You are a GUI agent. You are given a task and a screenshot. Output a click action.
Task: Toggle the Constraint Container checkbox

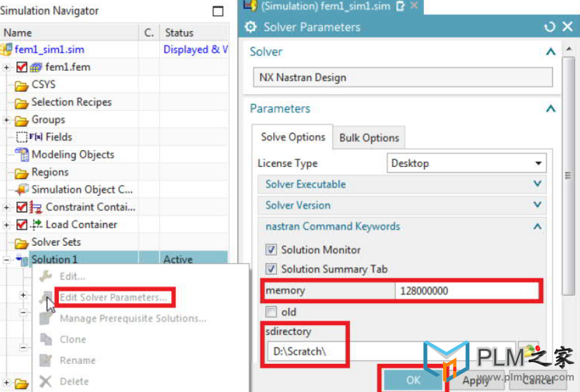(x=22, y=208)
